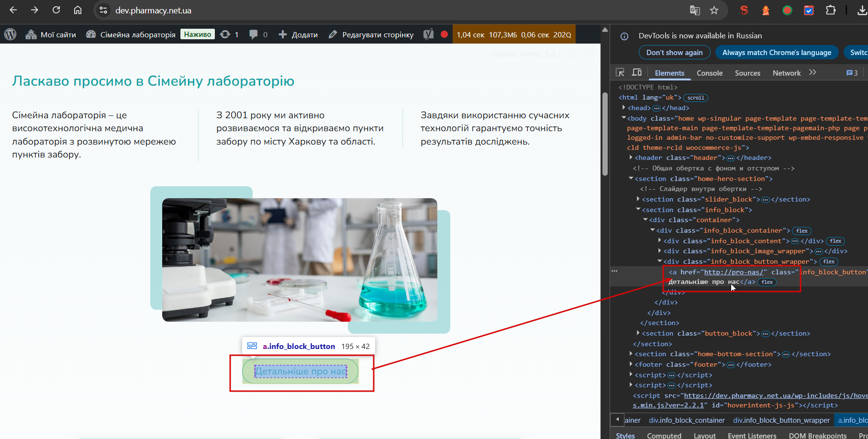The height and width of the screenshot is (439, 868).
Task: Open the red S browser extension
Action: pyautogui.click(x=744, y=10)
